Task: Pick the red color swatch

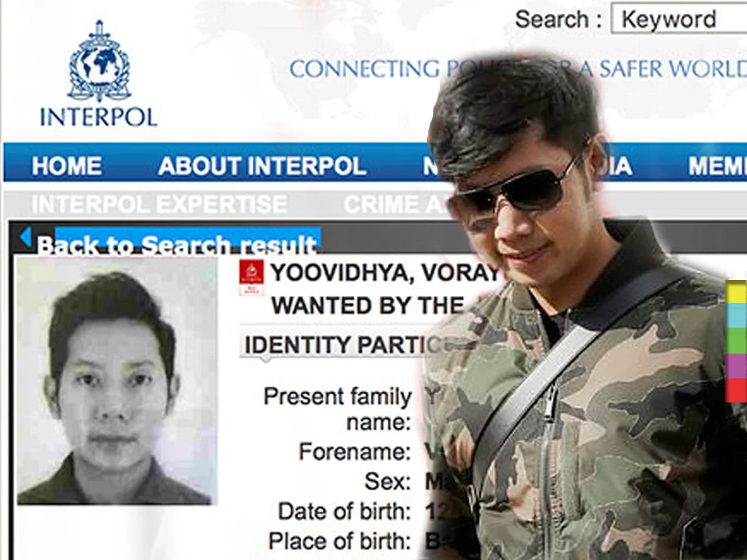Action: pos(737,390)
